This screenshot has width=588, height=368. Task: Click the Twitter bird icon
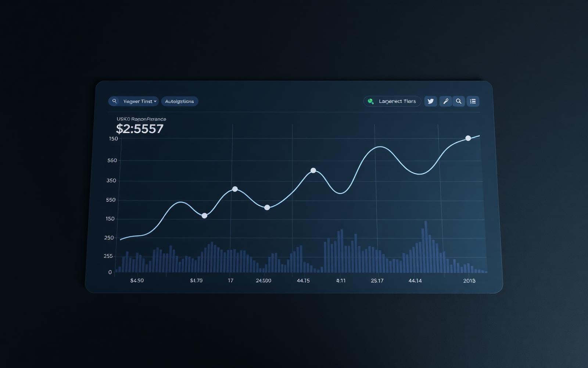431,101
